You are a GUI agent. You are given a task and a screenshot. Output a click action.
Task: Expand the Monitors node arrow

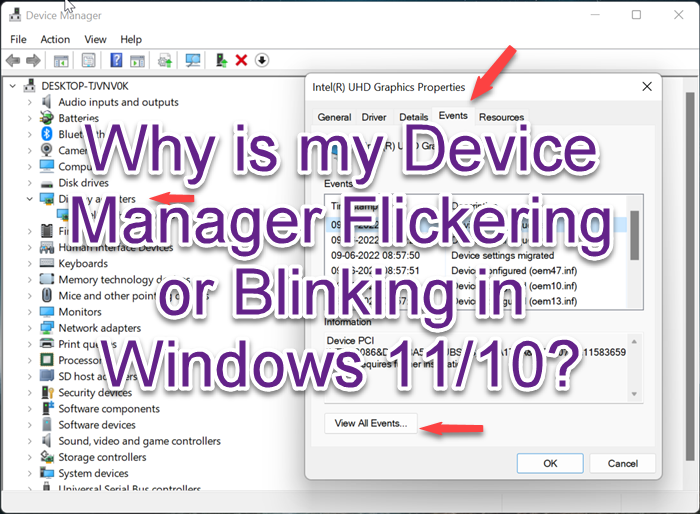click(29, 312)
